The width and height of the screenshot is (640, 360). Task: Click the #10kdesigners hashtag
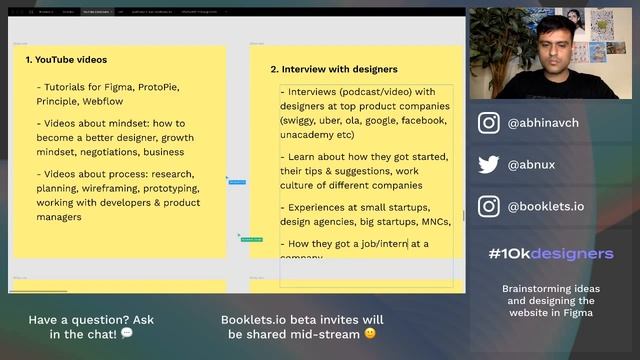[551, 254]
